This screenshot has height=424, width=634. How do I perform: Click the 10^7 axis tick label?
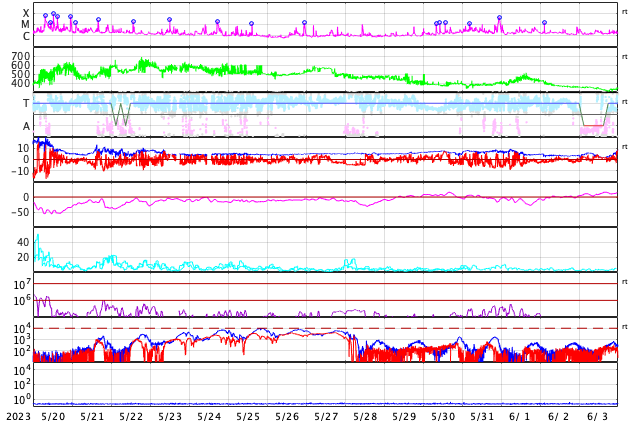[x=22, y=284]
